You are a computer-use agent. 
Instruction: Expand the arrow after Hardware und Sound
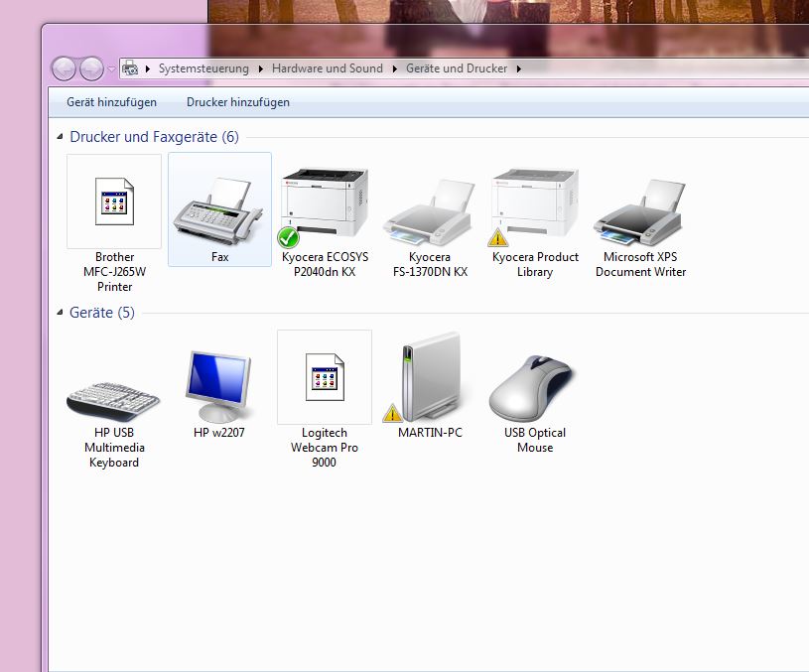click(x=395, y=68)
